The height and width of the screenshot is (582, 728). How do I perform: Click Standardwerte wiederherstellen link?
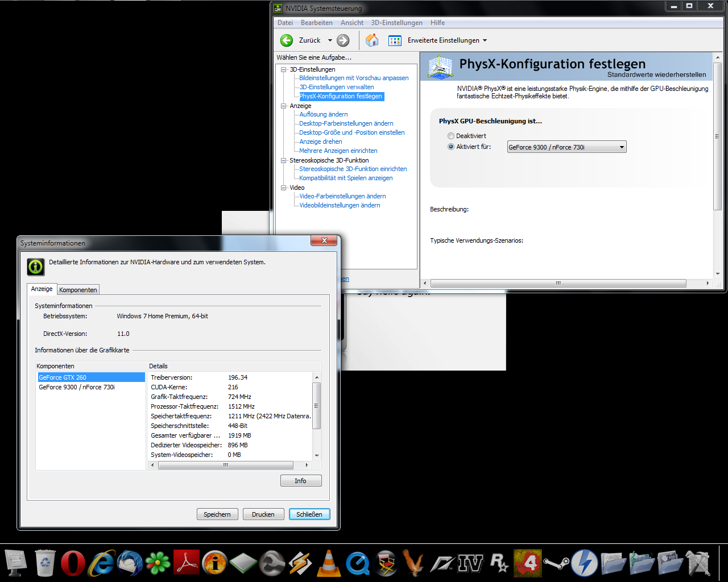tap(657, 74)
